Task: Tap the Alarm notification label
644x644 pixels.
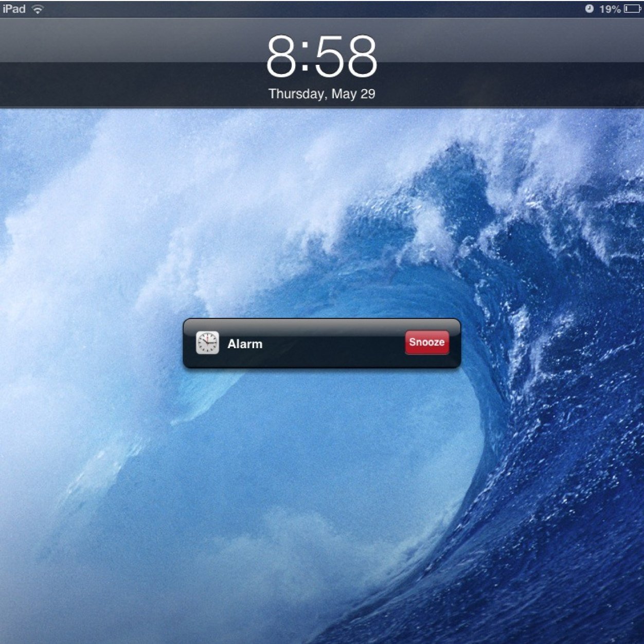Action: 245,344
